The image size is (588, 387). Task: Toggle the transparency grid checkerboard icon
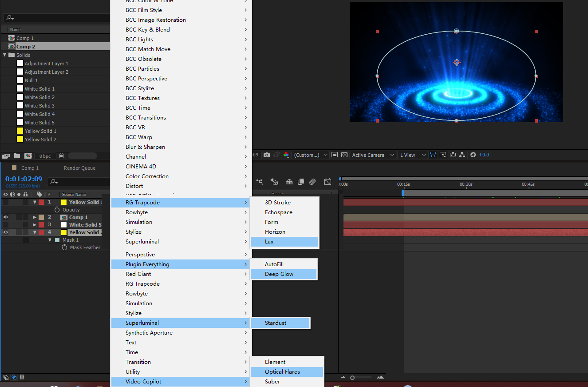pyautogui.click(x=344, y=155)
